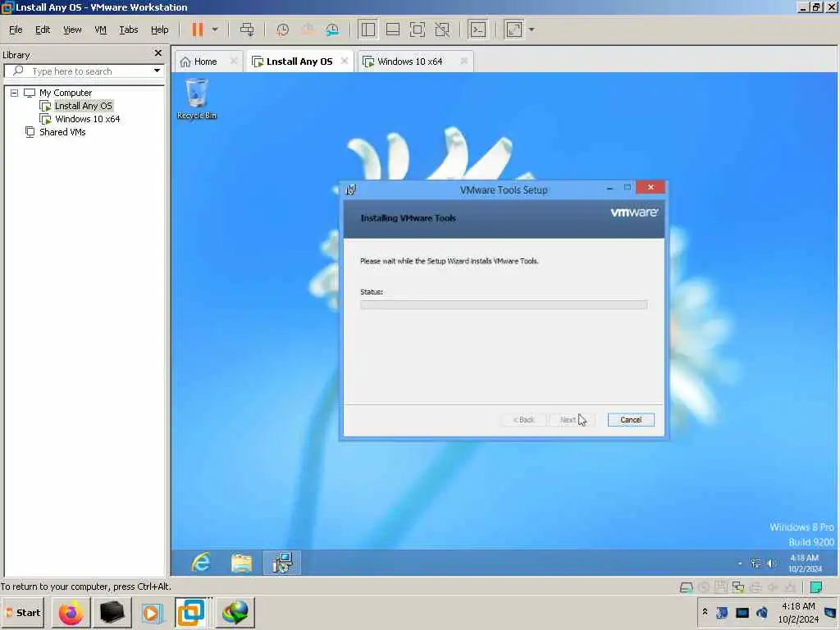Open the power options dropdown arrow next to pause
Viewport: 840px width, 630px height.
215,30
